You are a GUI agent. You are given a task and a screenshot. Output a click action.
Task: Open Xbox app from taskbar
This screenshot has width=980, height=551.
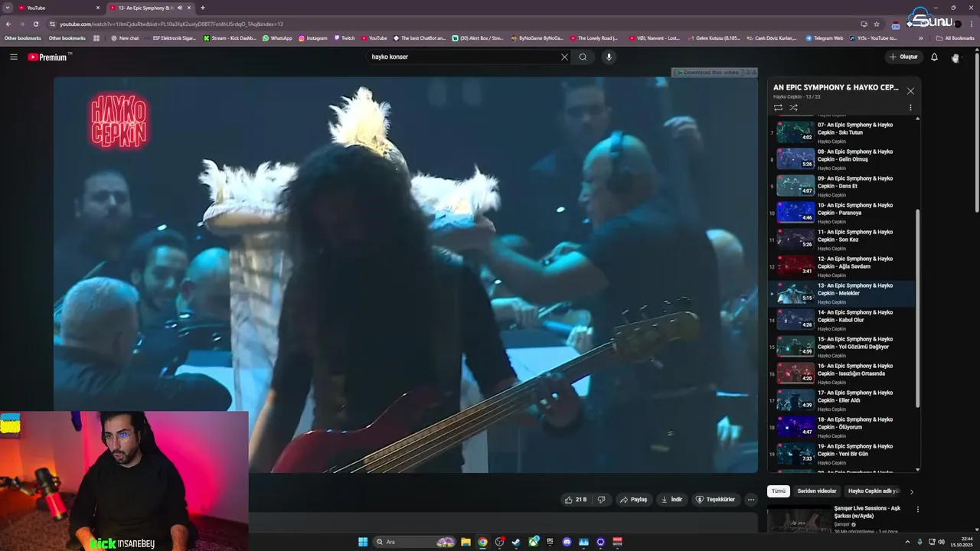533,542
